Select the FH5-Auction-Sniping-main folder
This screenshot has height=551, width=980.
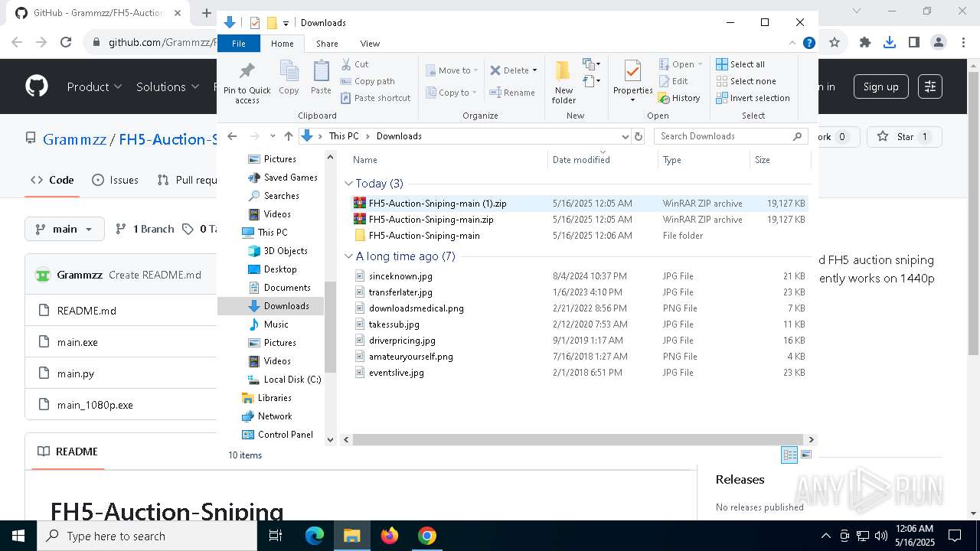(424, 236)
